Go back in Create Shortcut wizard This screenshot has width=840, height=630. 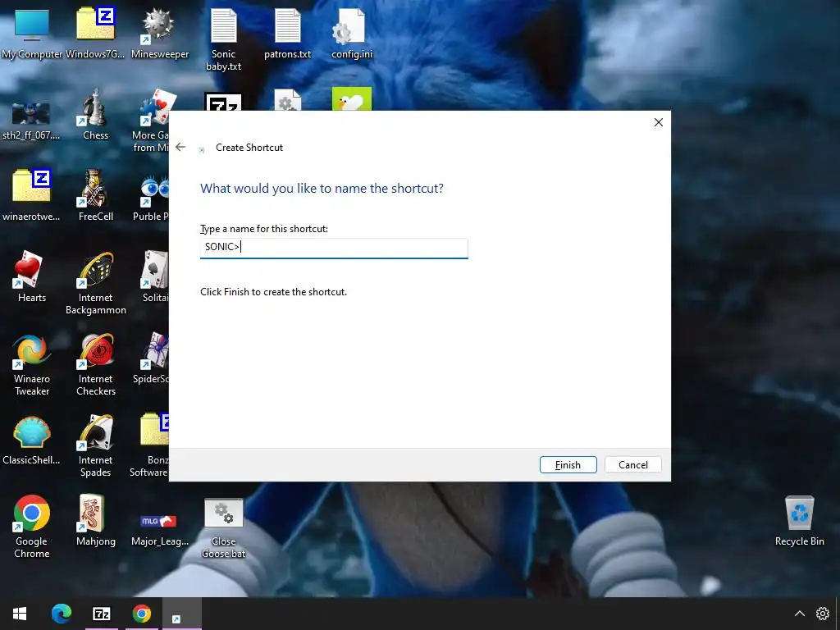[x=180, y=147]
